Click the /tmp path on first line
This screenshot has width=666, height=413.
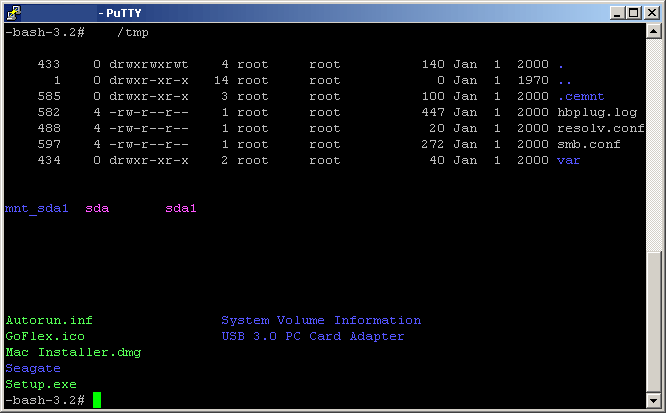coord(133,32)
